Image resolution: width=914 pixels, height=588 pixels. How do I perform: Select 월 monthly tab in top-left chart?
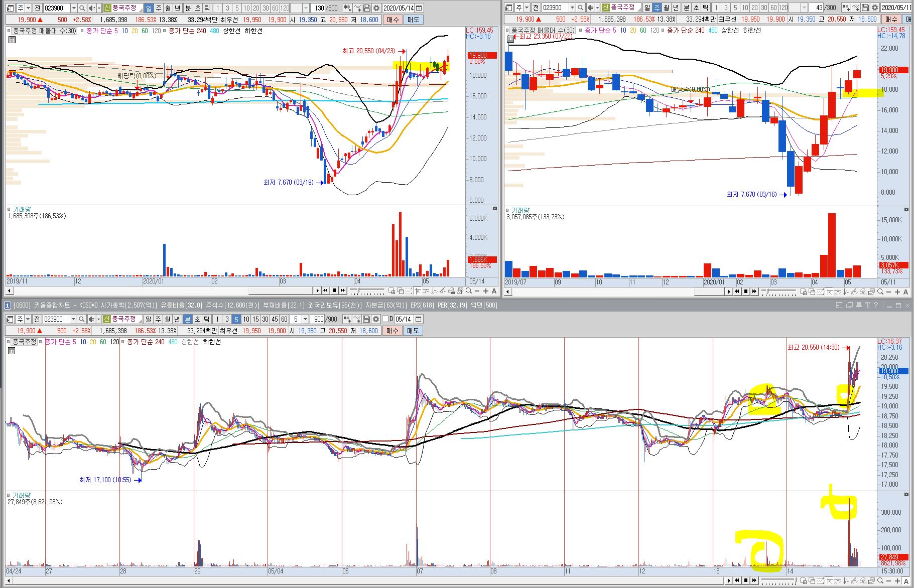(x=168, y=8)
